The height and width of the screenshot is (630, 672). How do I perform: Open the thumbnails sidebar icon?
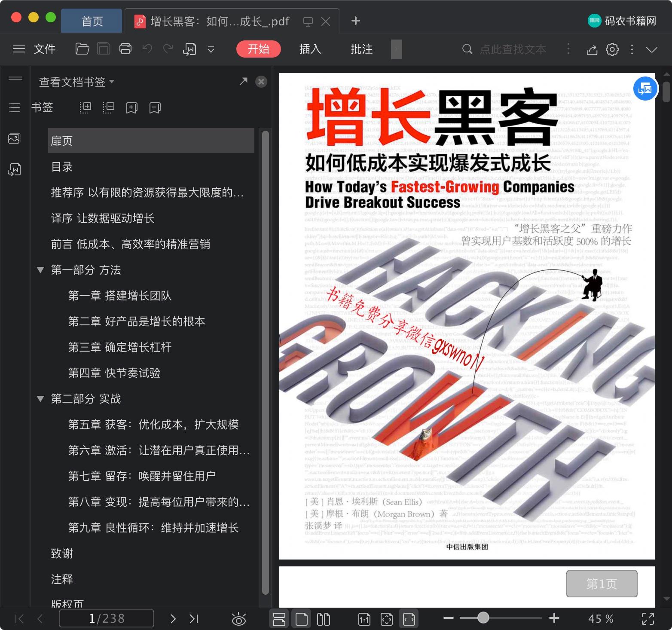pos(14,139)
